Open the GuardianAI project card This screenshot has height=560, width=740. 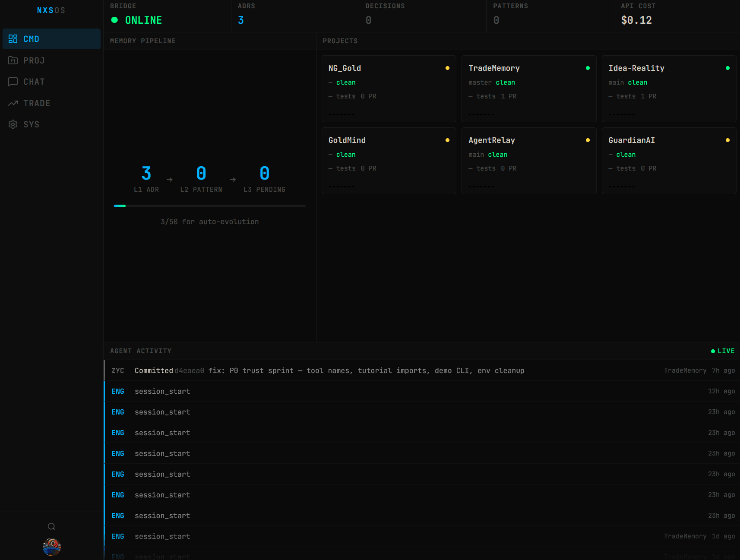point(668,161)
